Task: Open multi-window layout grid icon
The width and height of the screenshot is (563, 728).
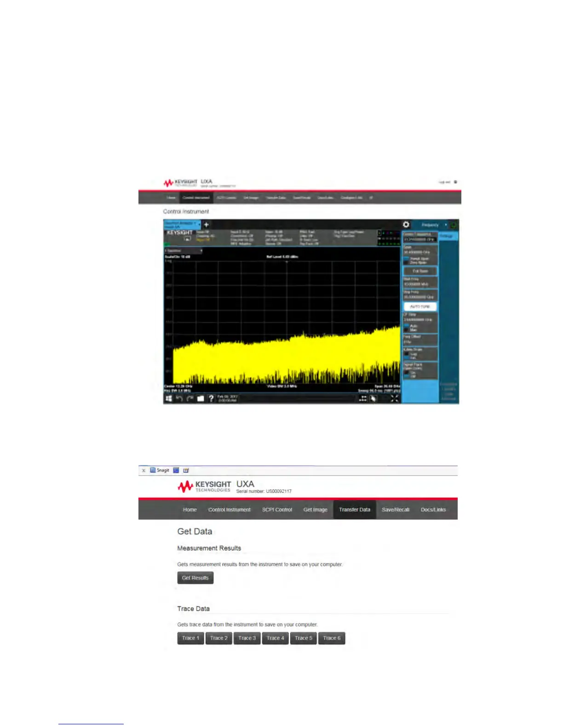Action: click(x=363, y=398)
